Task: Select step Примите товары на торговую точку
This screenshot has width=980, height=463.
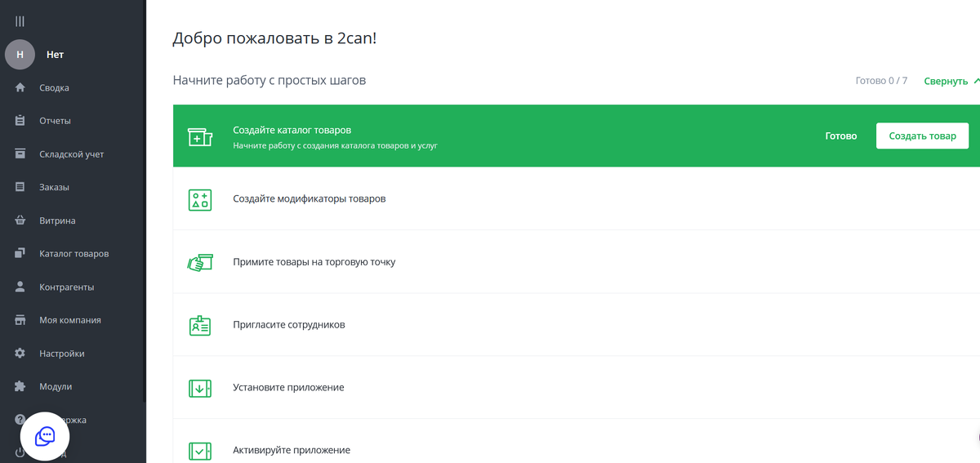Action: pyautogui.click(x=577, y=262)
